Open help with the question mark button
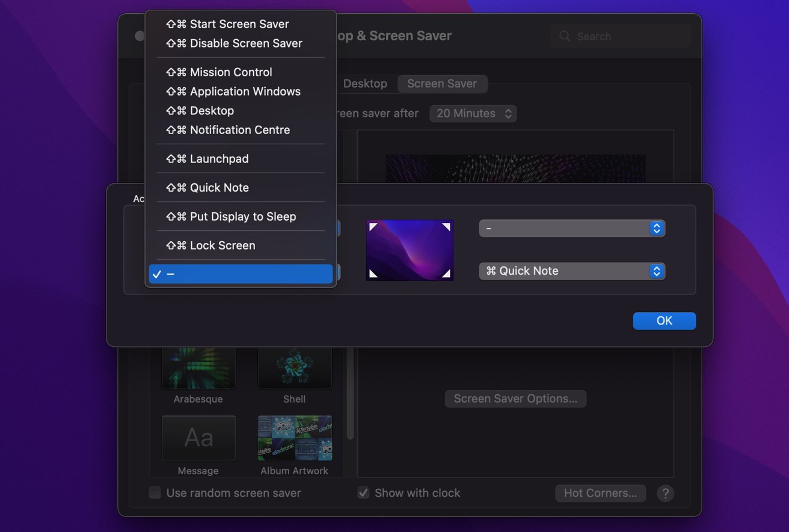 pos(665,494)
